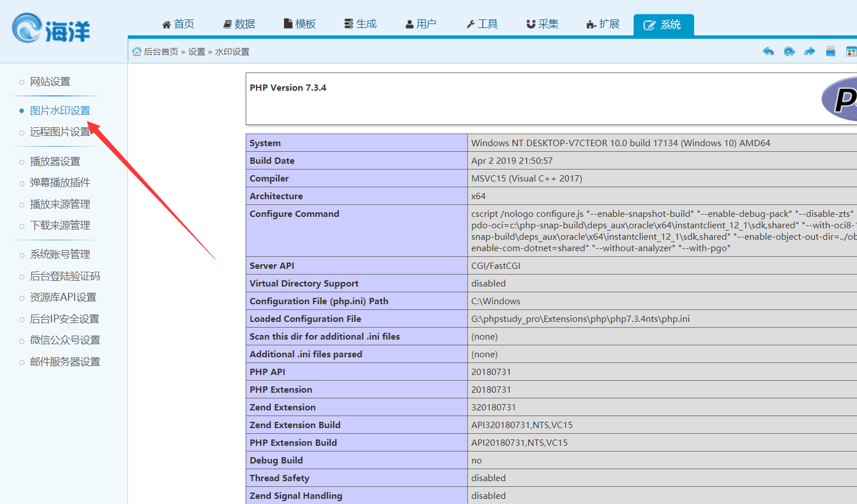Open 网站设置 in the sidebar
The image size is (857, 504).
coord(50,81)
